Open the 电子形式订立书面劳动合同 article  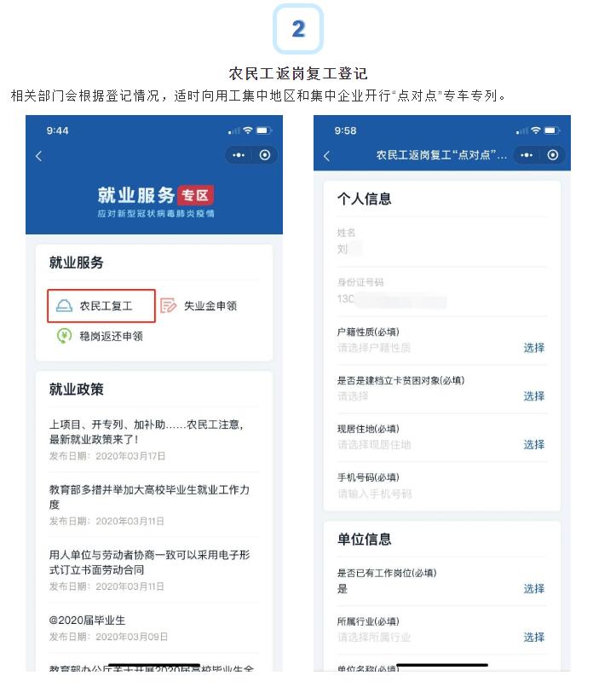(153, 569)
